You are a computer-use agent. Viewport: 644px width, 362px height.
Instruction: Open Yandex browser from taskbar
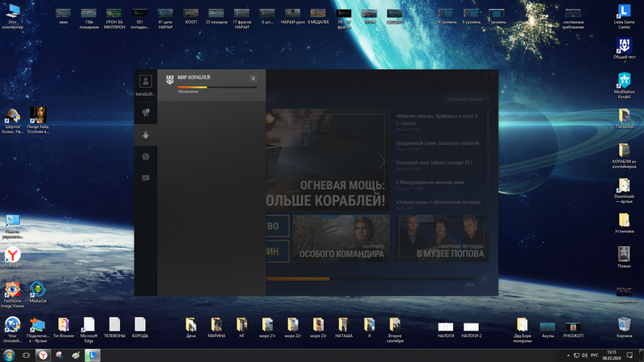(x=43, y=356)
